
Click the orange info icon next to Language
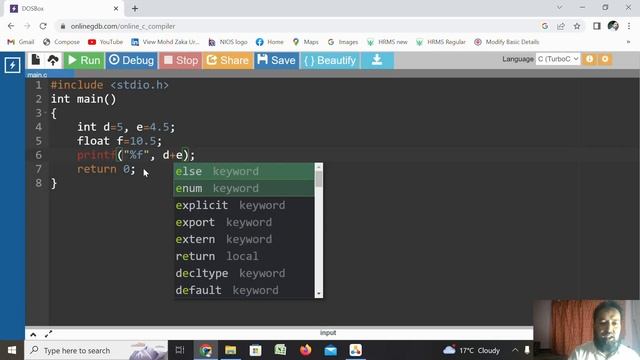click(x=589, y=59)
